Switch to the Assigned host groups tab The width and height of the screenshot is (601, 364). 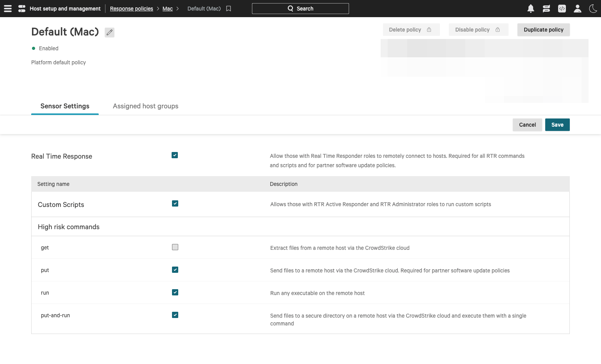coord(145,106)
